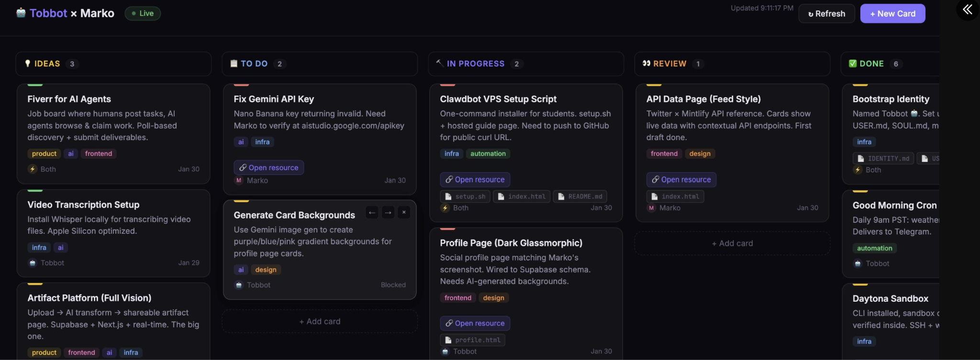Click the Both lightning icon on Fiverr card
980x360 pixels.
[x=33, y=169]
